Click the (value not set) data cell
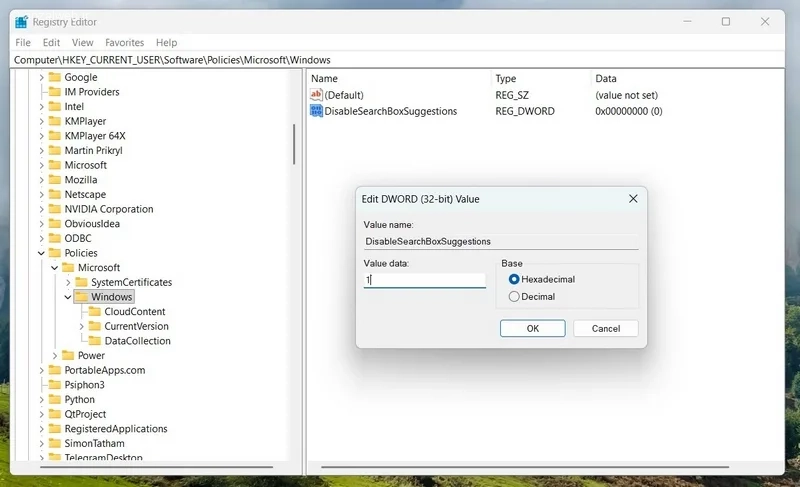The width and height of the screenshot is (800, 487). tap(627, 95)
